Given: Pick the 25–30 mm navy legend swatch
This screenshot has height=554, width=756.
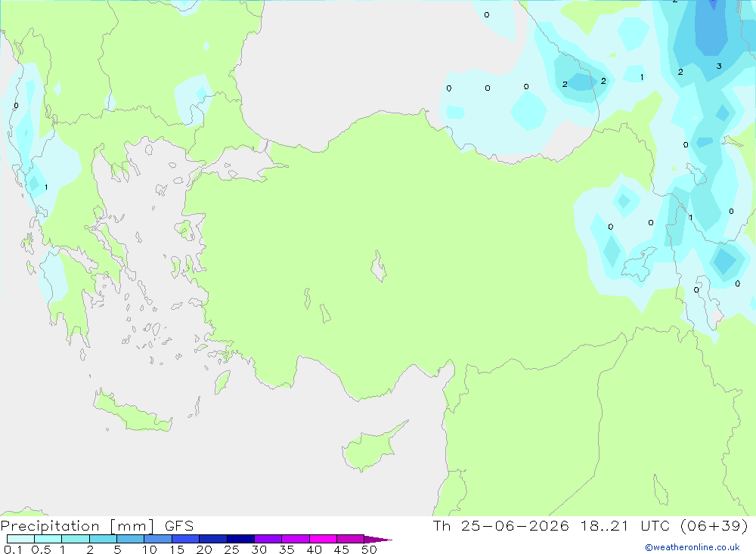Looking at the screenshot, I should click(240, 539).
